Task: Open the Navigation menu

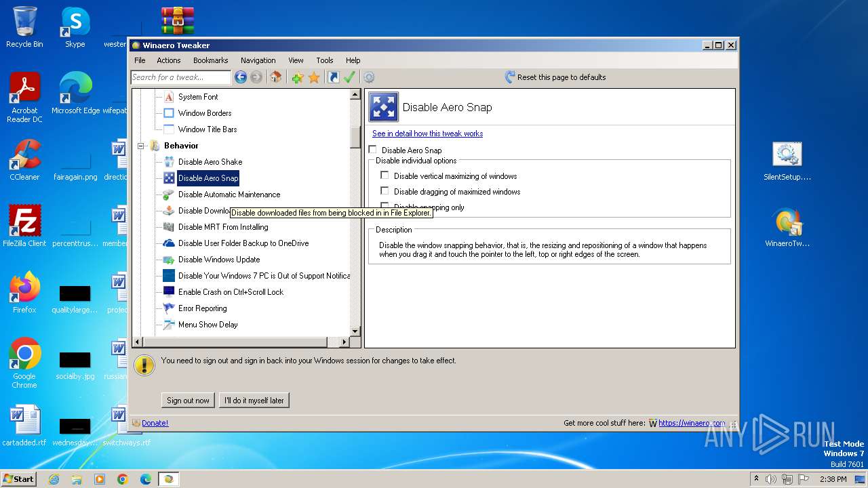Action: [x=258, y=60]
